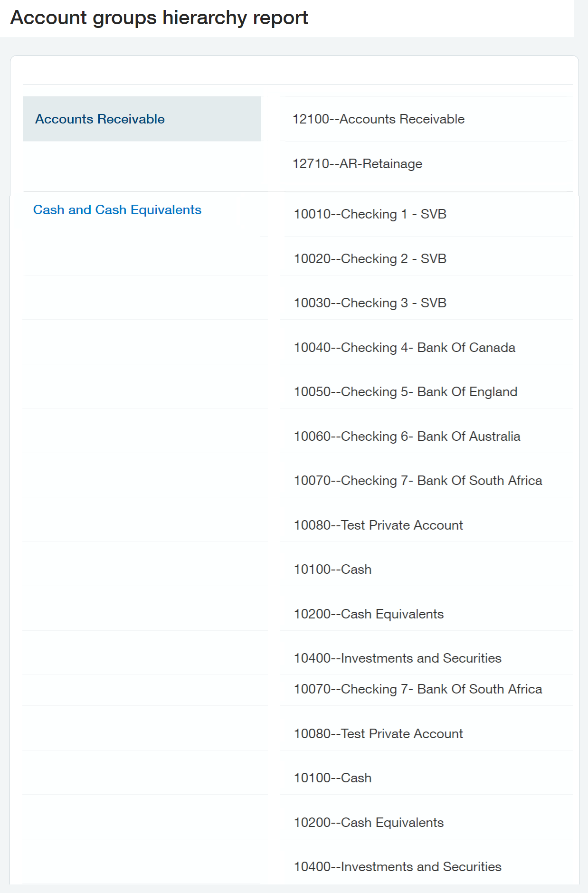Select the 12710--AR-Retainage row
588x893 pixels.
click(x=426, y=164)
